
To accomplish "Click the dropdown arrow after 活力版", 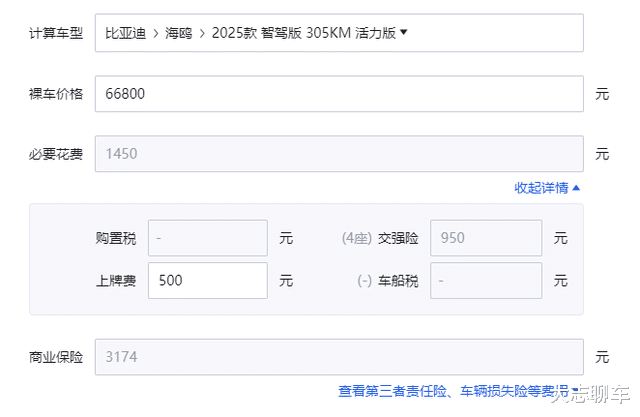I will coord(403,32).
